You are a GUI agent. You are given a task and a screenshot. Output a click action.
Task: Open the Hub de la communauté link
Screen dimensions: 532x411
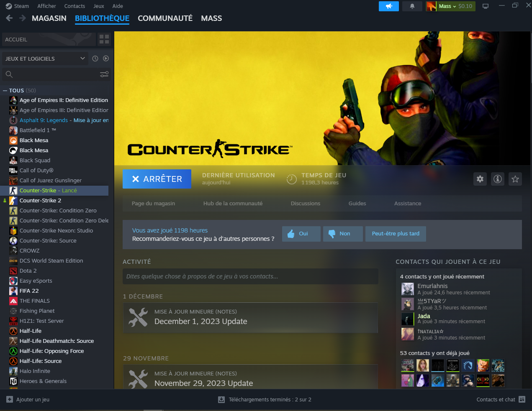click(x=233, y=204)
